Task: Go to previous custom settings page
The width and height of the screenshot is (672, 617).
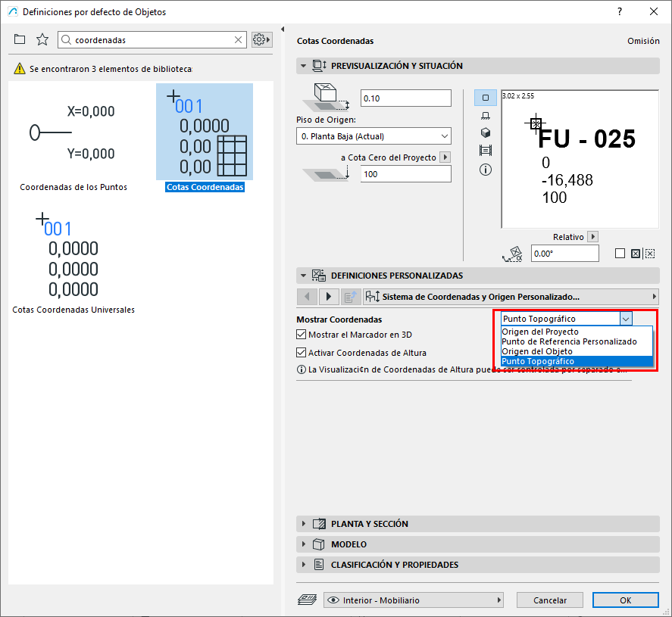Action: (x=307, y=297)
